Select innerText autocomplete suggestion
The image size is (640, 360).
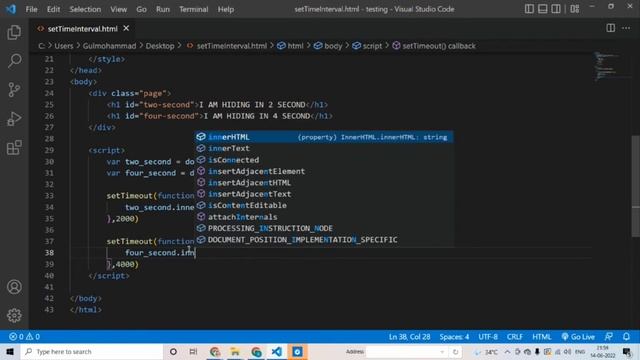pos(323,148)
